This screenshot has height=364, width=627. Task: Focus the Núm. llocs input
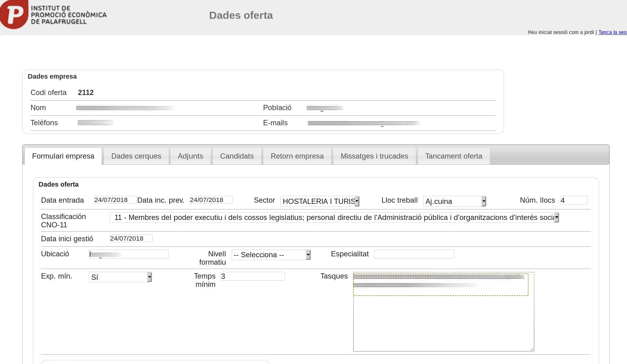(x=574, y=201)
